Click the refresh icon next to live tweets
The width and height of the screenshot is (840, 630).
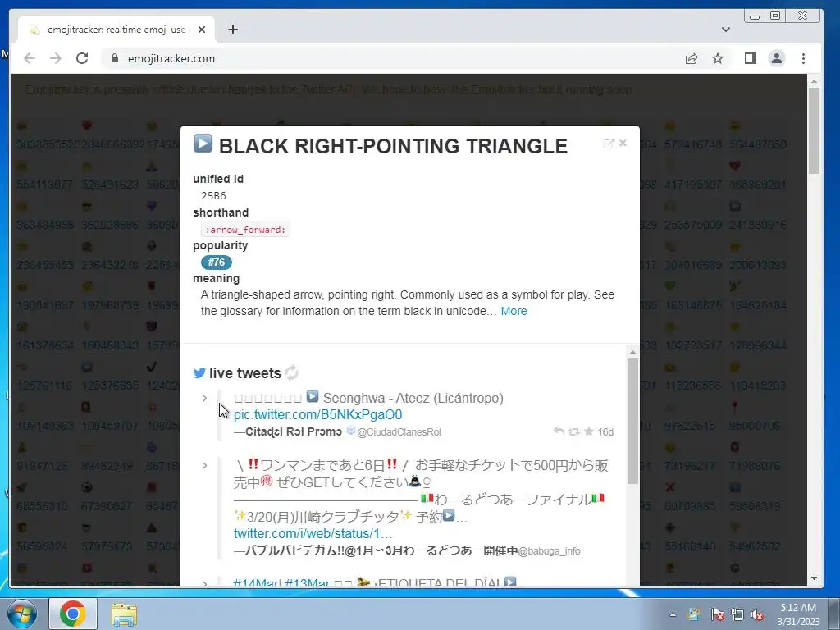click(x=291, y=373)
